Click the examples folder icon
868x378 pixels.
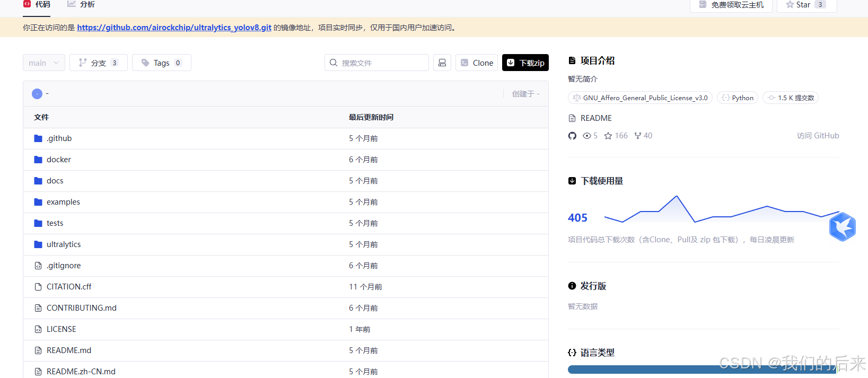click(x=38, y=202)
